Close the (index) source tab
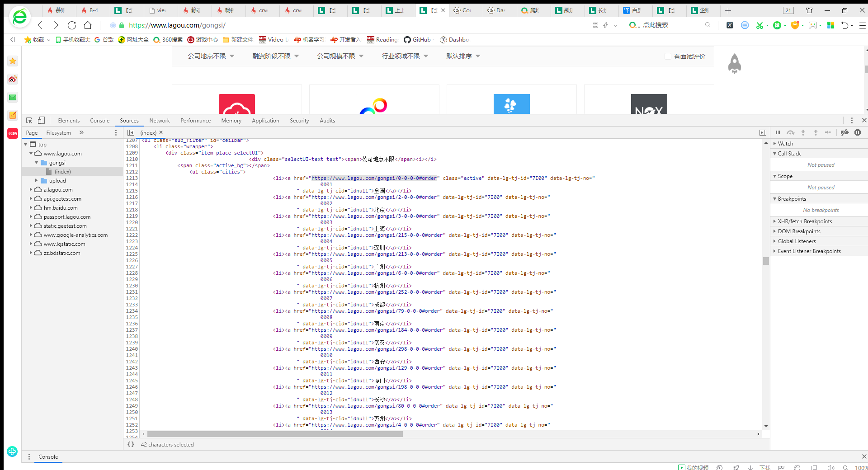The height and width of the screenshot is (470, 868). coord(161,132)
